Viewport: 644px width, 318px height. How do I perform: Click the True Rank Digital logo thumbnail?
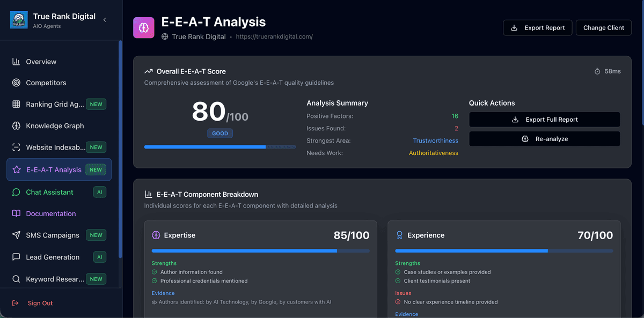click(x=19, y=20)
